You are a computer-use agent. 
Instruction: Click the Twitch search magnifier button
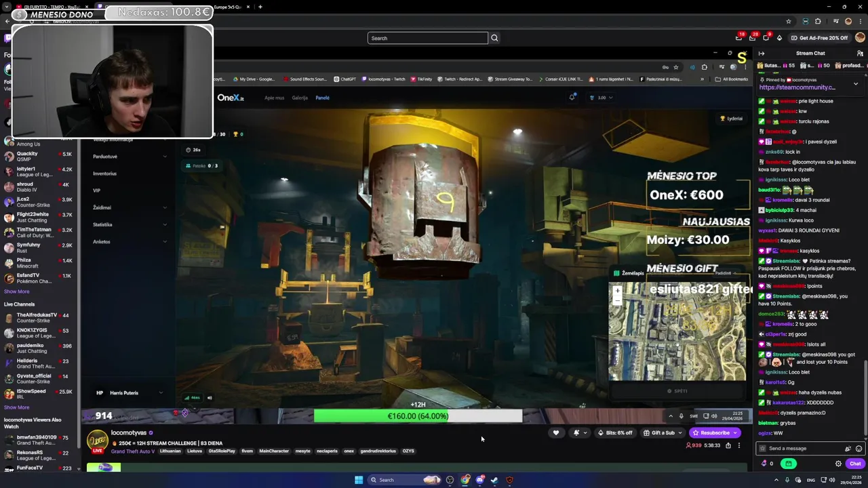[494, 38]
